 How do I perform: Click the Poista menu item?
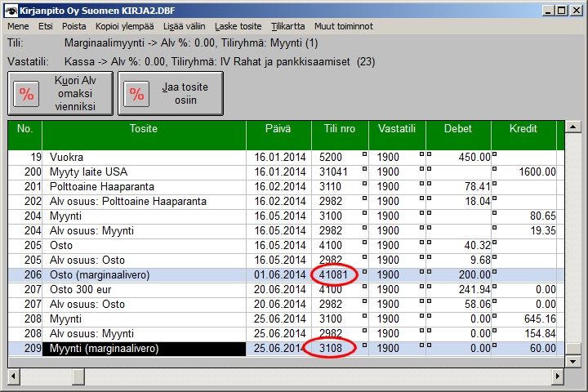coord(74,26)
